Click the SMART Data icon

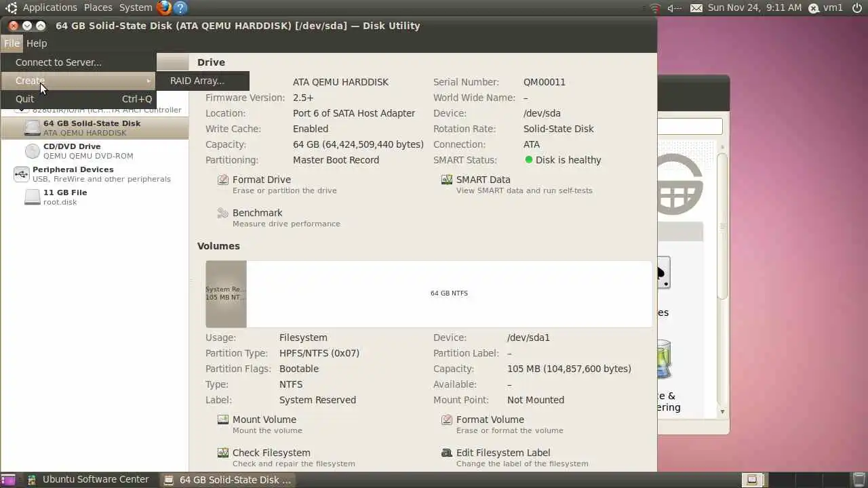[x=447, y=180]
